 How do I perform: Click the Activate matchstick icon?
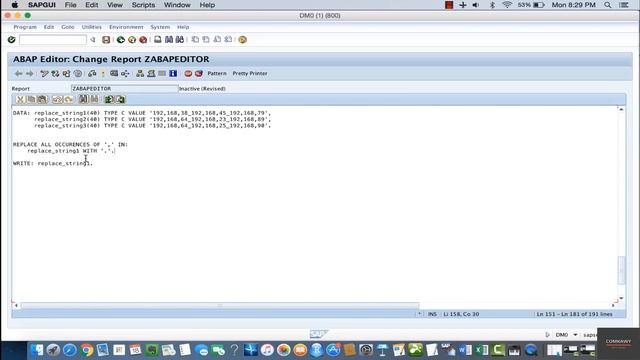(103, 73)
